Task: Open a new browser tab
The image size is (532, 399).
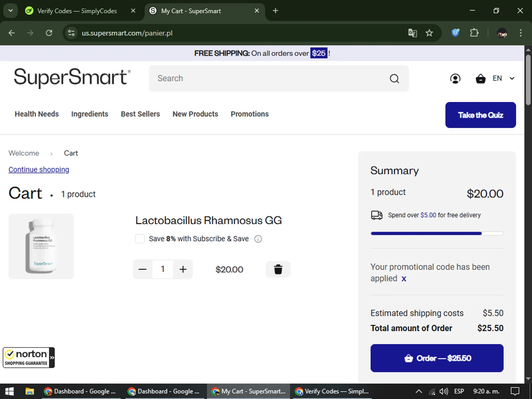Action: click(x=276, y=11)
